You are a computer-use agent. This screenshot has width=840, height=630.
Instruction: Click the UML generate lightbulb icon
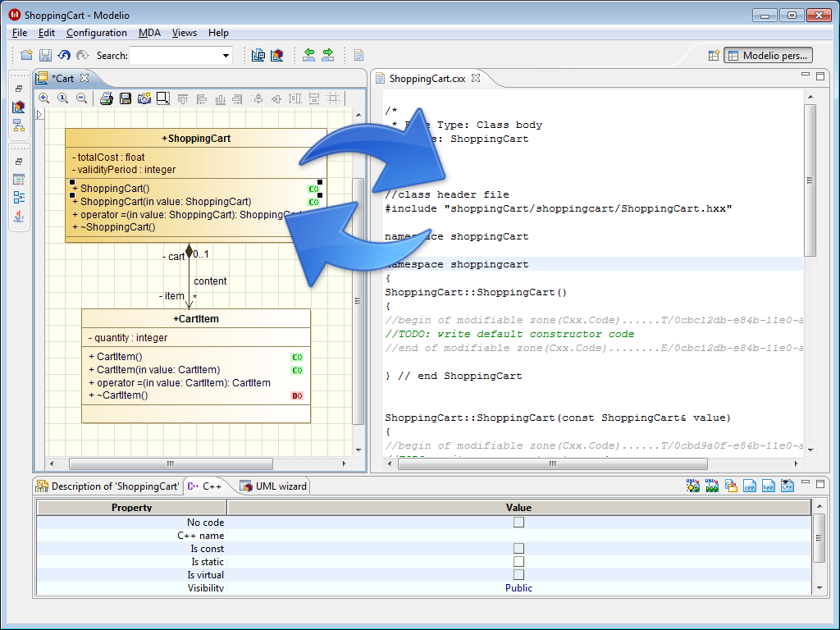pos(692,486)
